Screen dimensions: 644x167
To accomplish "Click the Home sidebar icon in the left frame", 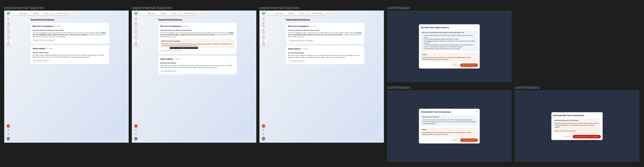I will (x=8, y=20).
